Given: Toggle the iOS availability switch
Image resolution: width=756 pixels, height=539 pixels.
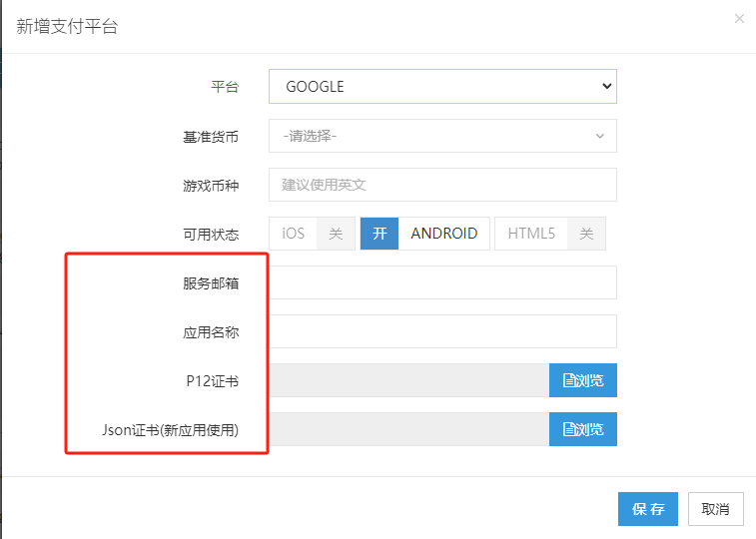Looking at the screenshot, I should point(312,234).
